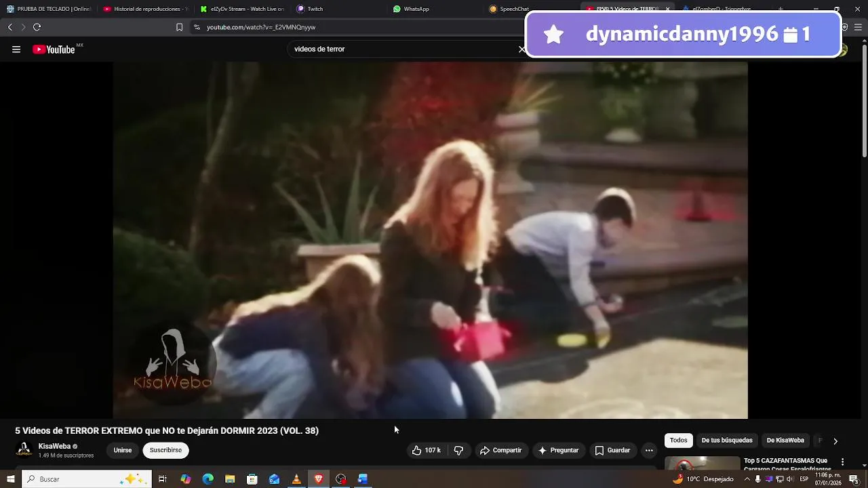The width and height of the screenshot is (868, 488).
Task: Open site info icon beside the URL
Action: point(197,27)
